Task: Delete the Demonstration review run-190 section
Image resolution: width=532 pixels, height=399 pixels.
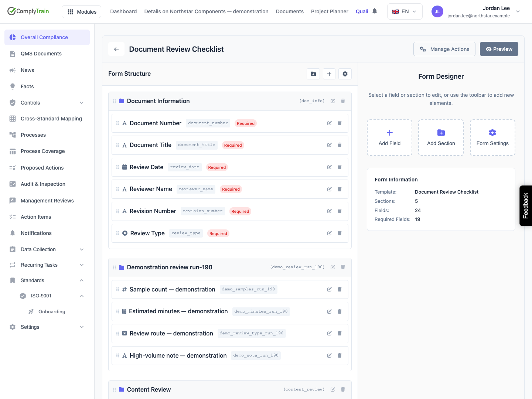Action: (343, 267)
